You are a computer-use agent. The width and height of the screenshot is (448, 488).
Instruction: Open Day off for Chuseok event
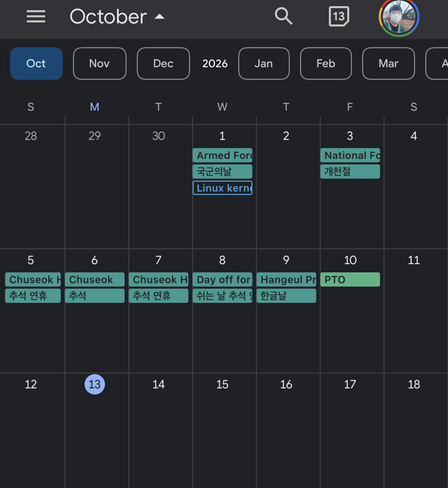tap(222, 279)
